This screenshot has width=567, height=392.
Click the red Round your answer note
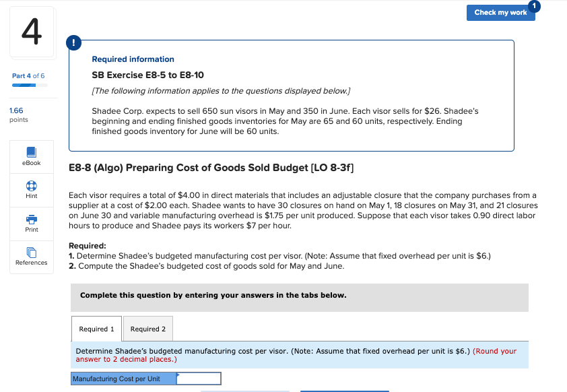296,355
